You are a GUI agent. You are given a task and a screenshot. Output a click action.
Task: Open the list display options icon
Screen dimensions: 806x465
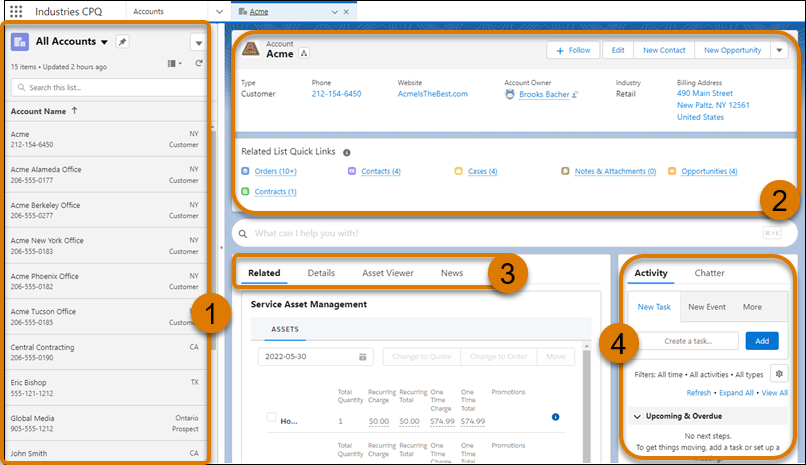pos(174,63)
